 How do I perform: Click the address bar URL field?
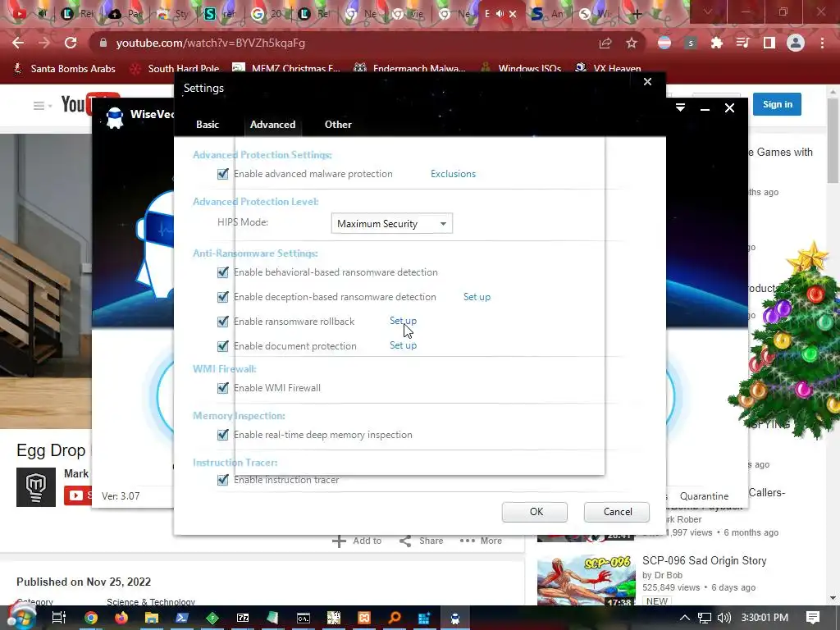coord(343,43)
